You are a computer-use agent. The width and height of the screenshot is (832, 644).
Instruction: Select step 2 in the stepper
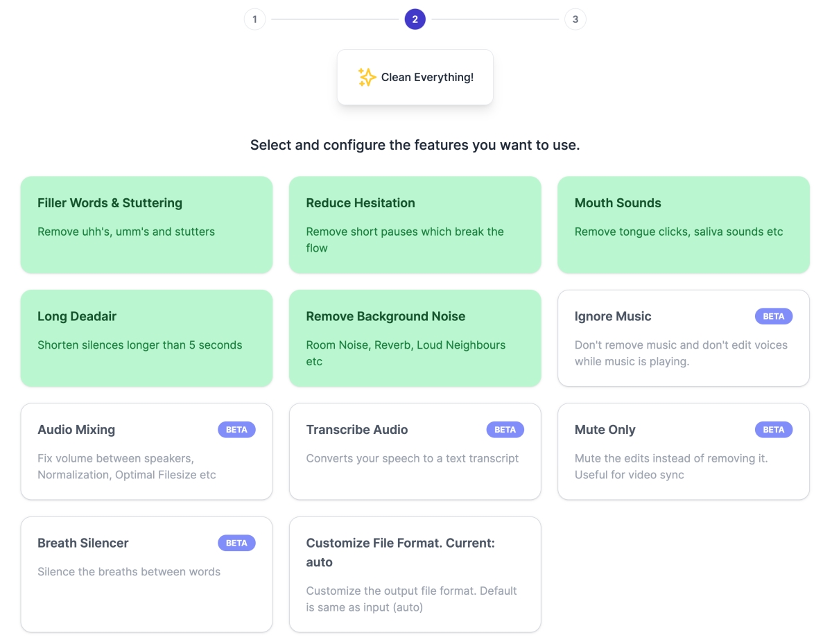[415, 19]
